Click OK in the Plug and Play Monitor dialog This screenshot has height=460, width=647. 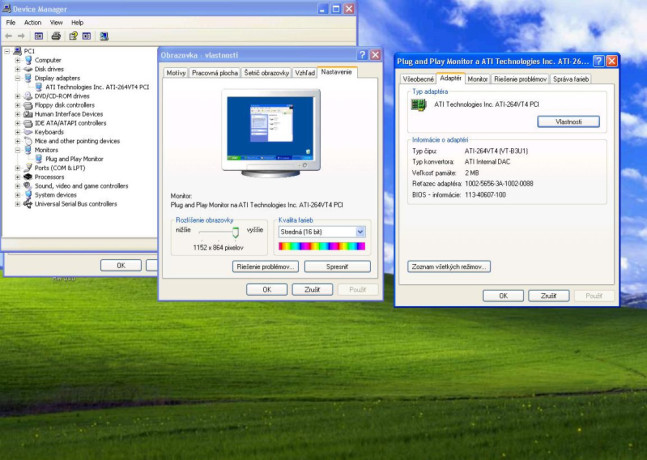pos(503,296)
